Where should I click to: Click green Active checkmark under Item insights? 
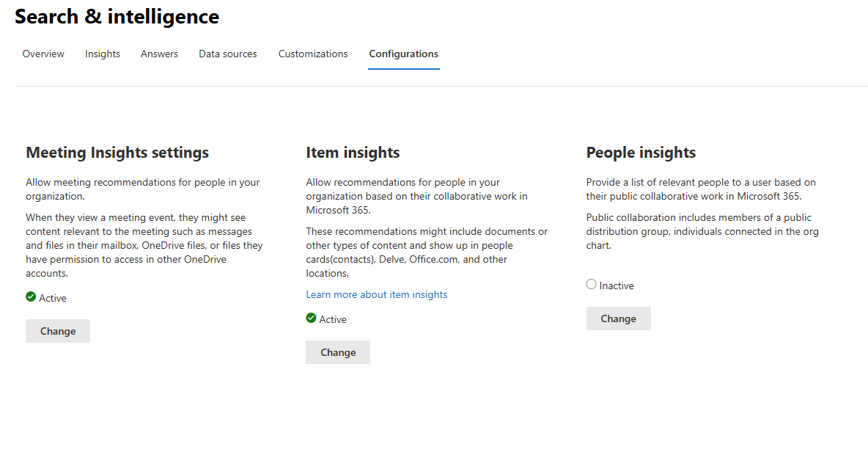tap(311, 318)
